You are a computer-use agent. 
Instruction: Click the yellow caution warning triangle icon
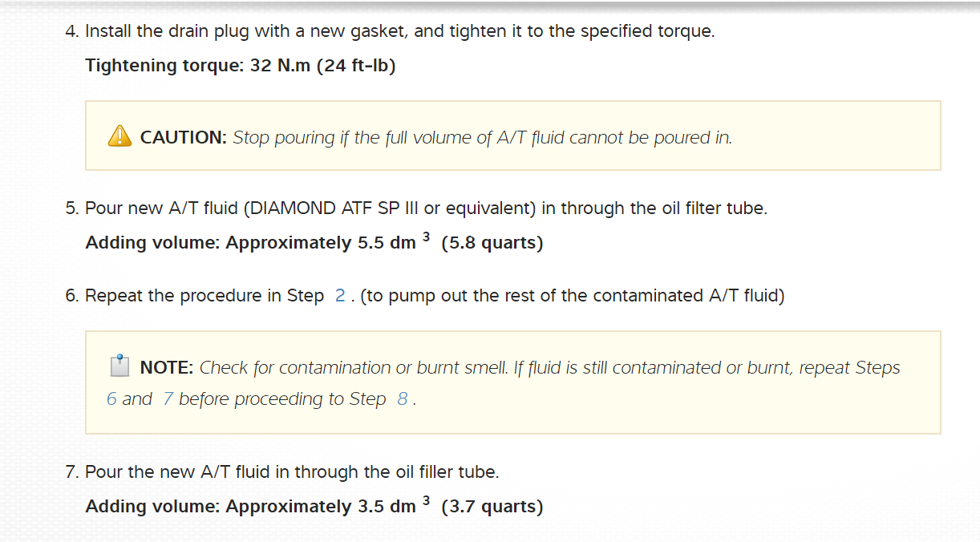click(x=119, y=136)
